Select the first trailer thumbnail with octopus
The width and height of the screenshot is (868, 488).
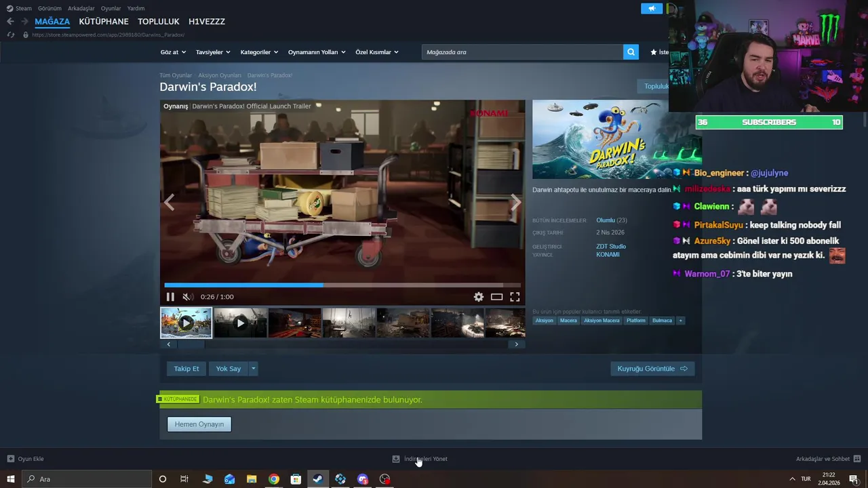click(186, 323)
